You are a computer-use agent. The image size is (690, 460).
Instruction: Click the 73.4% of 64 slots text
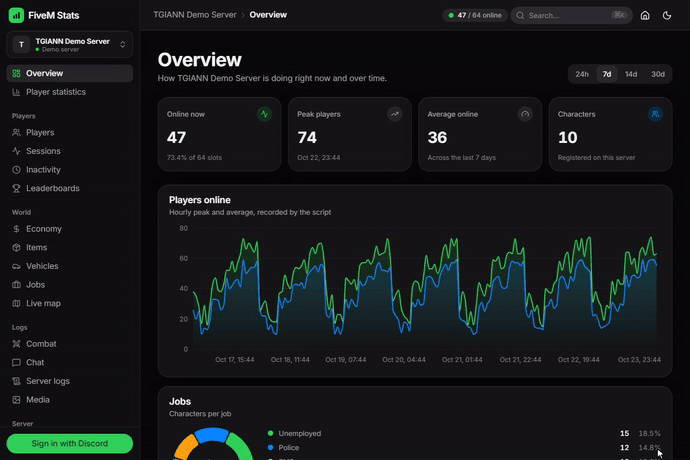(194, 158)
